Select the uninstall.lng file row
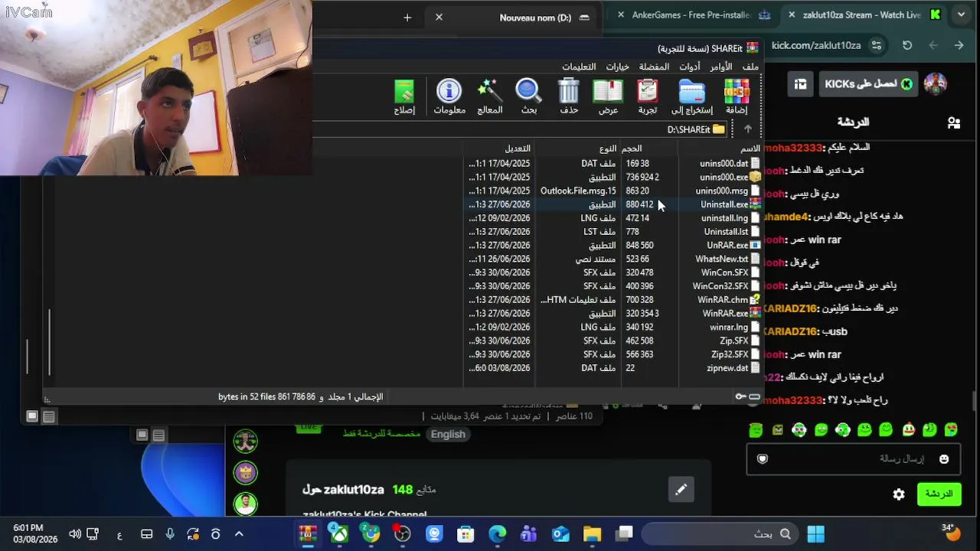Screen dimensions: 980x551 613,218
